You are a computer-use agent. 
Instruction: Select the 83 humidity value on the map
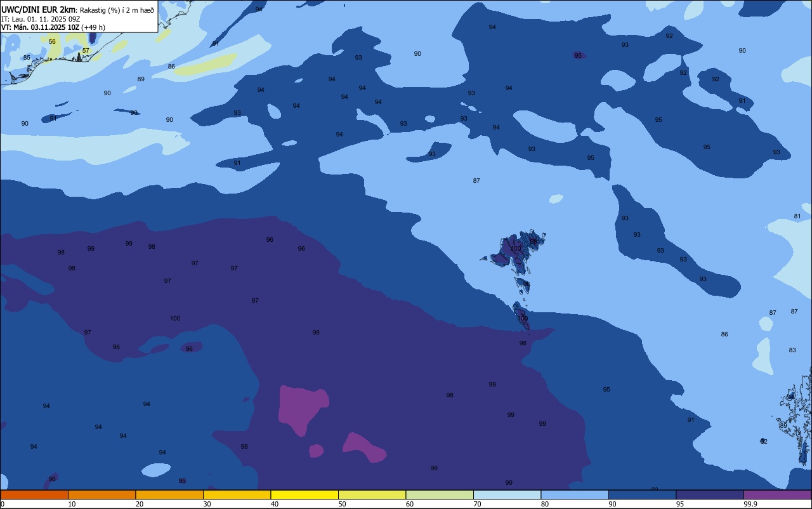(792, 350)
